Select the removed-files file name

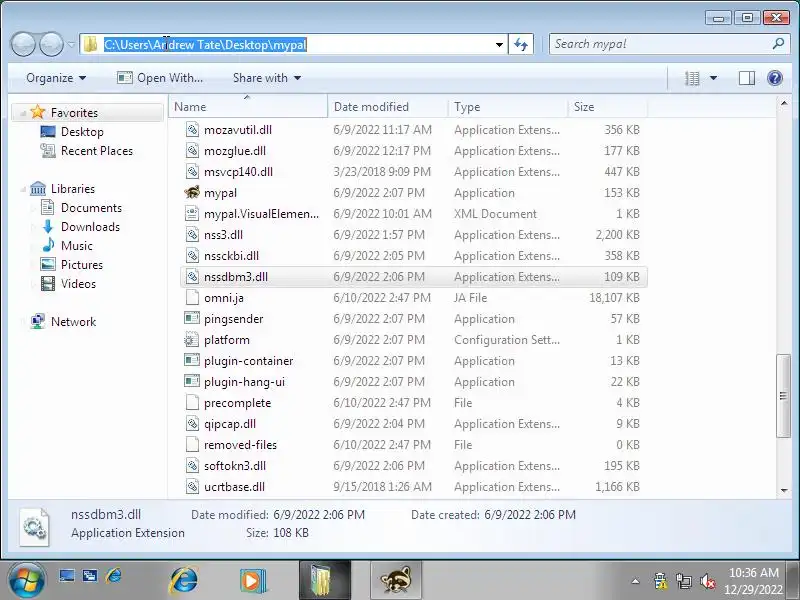click(240, 445)
